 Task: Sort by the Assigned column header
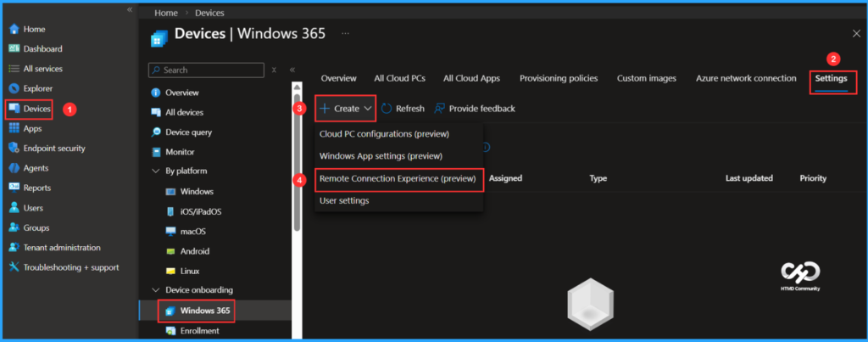[x=505, y=178]
